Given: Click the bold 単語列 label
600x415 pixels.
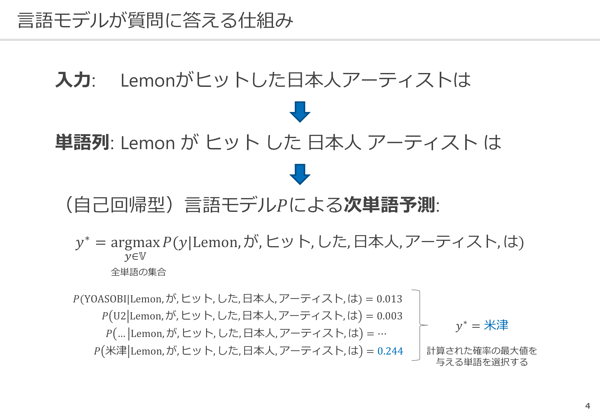Looking at the screenshot, I should coord(82,143).
